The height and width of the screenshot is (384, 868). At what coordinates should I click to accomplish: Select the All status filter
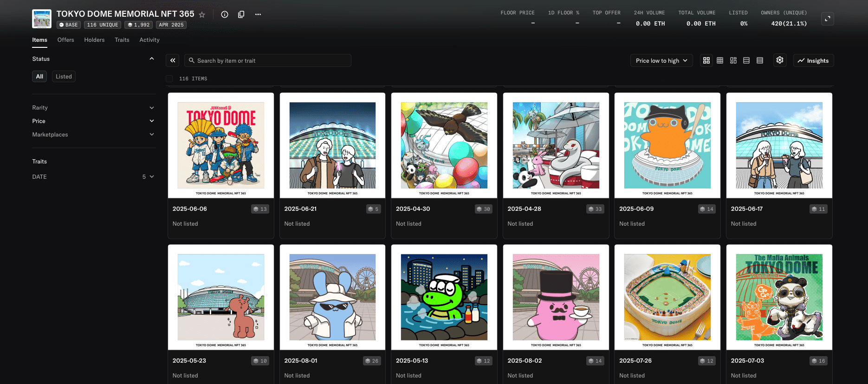pyautogui.click(x=39, y=77)
